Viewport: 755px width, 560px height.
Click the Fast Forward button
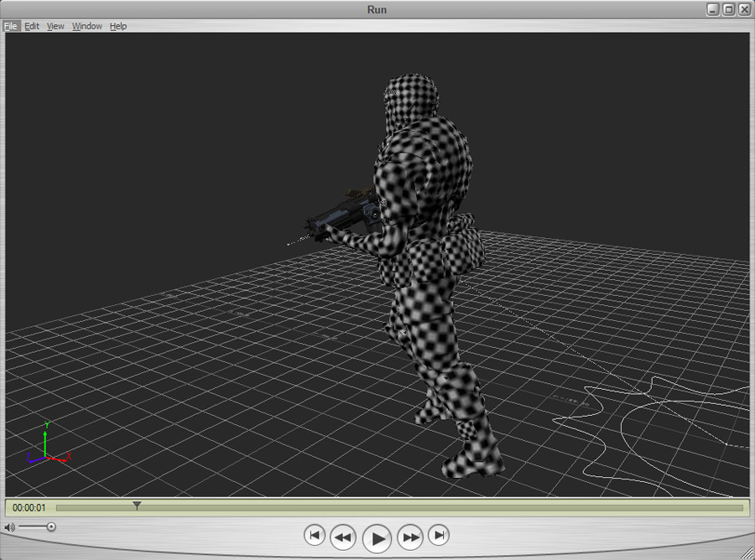tap(410, 537)
